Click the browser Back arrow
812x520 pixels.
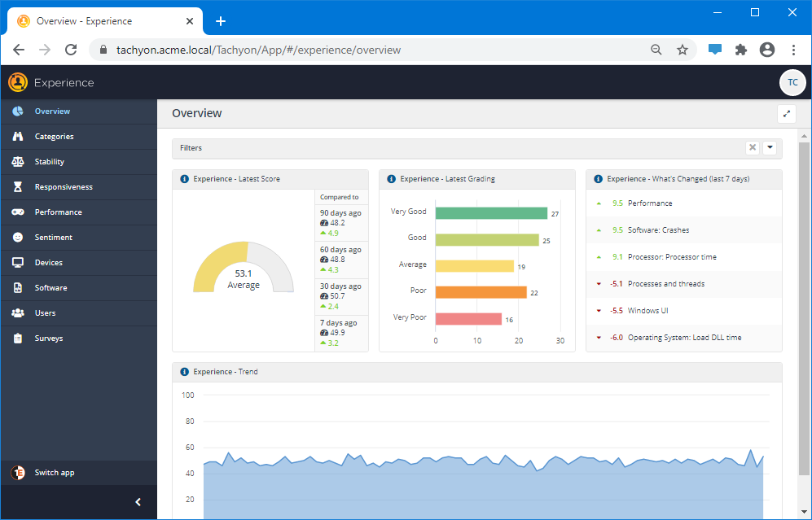(19, 50)
